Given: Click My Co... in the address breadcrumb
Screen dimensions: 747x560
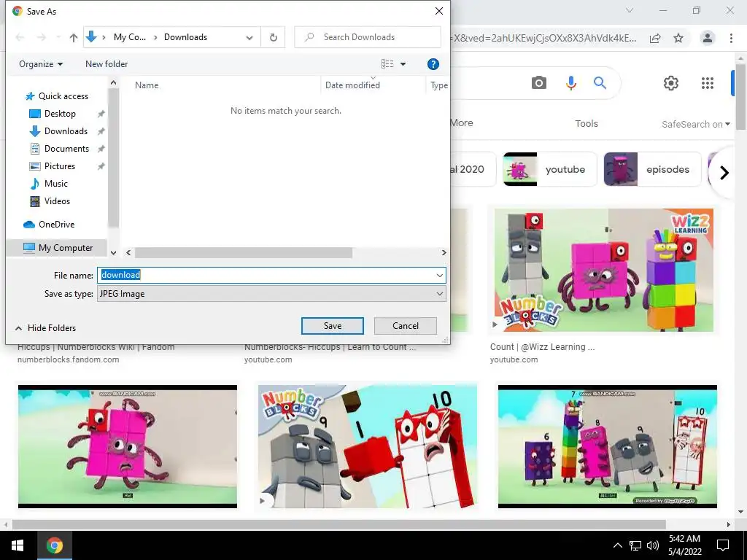Looking at the screenshot, I should tap(130, 37).
